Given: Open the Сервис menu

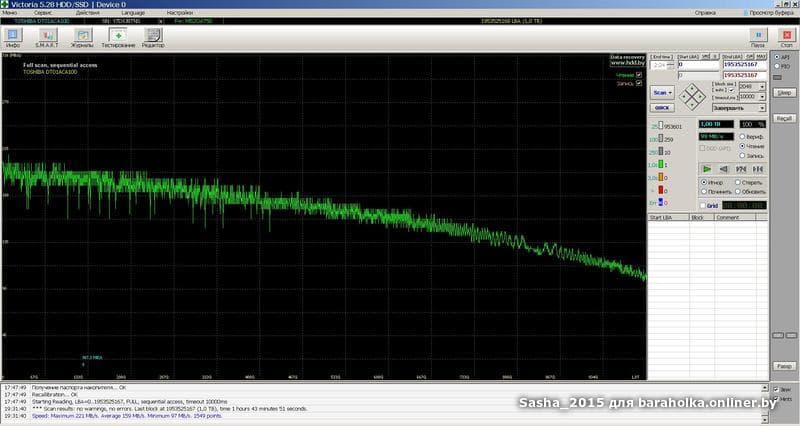Looking at the screenshot, I should (43, 13).
